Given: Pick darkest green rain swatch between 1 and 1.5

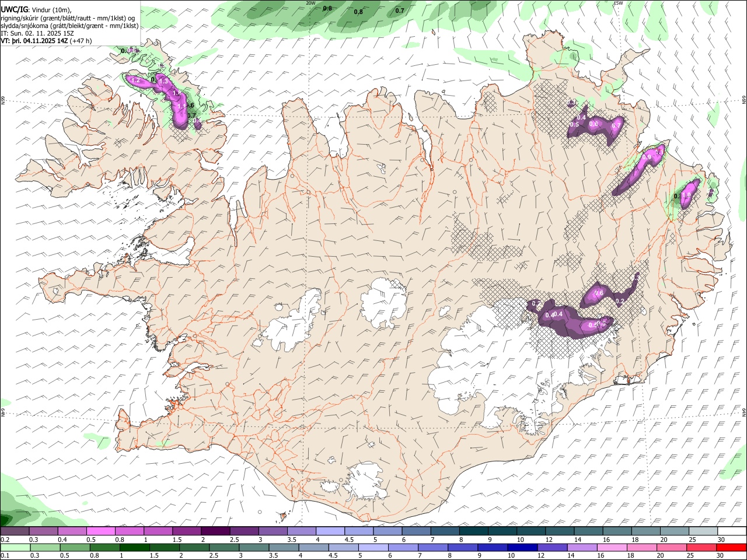Looking at the screenshot, I should (134, 547).
